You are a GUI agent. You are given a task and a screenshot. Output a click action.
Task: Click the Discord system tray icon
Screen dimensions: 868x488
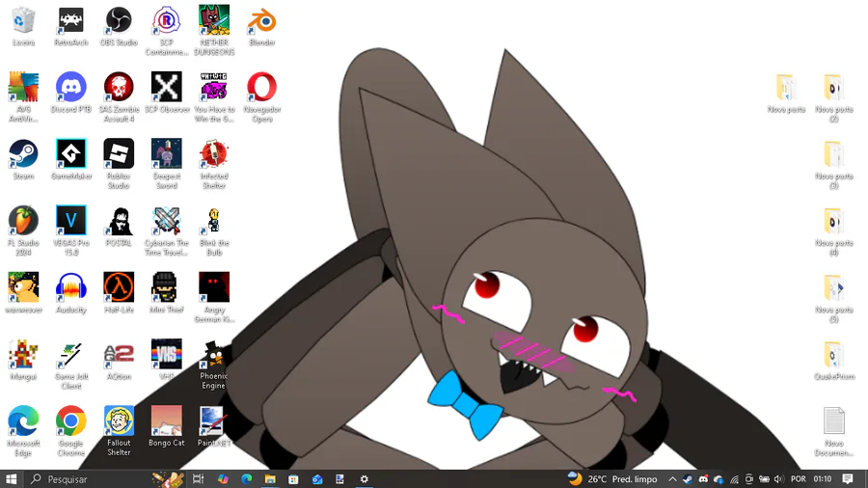(703, 479)
